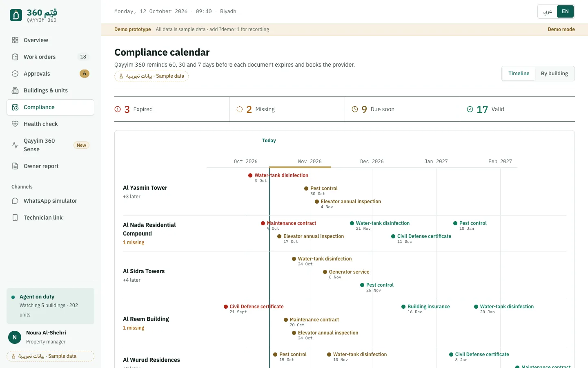
Task: Click the Buildings & units icon
Action: 15,90
